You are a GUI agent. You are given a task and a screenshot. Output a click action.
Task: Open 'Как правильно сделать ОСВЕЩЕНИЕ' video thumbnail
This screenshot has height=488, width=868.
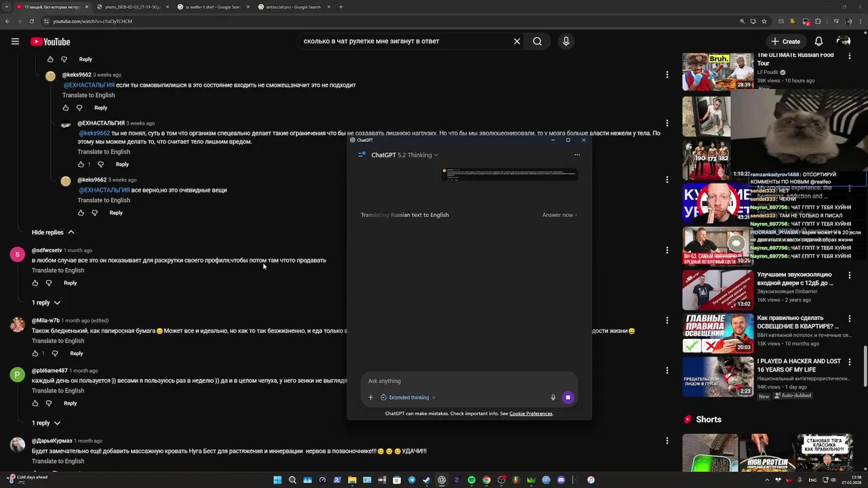pyautogui.click(x=717, y=333)
